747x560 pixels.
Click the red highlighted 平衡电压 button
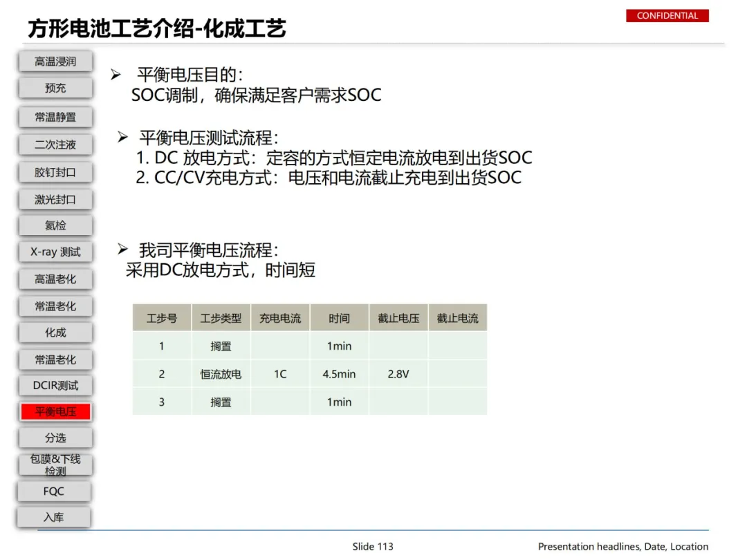(55, 412)
